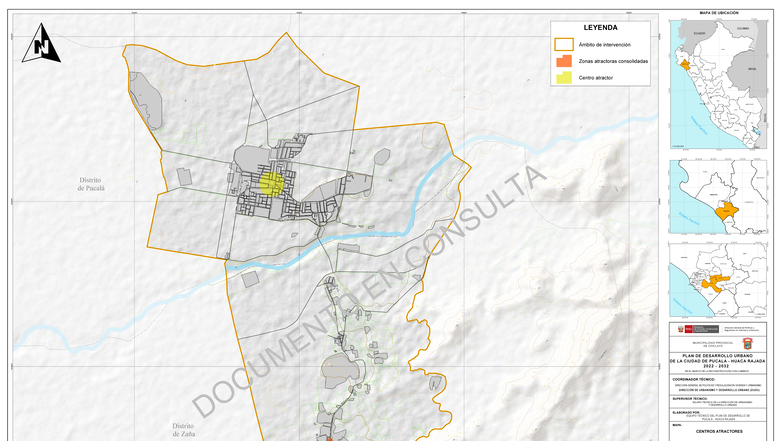Click the 'ECUADOR' label on the Peru map
784x441 pixels.
[698, 34]
